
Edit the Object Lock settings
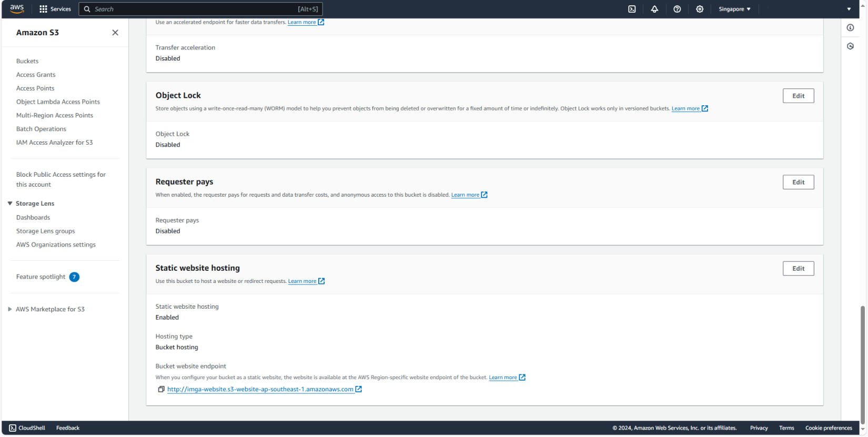coord(798,96)
